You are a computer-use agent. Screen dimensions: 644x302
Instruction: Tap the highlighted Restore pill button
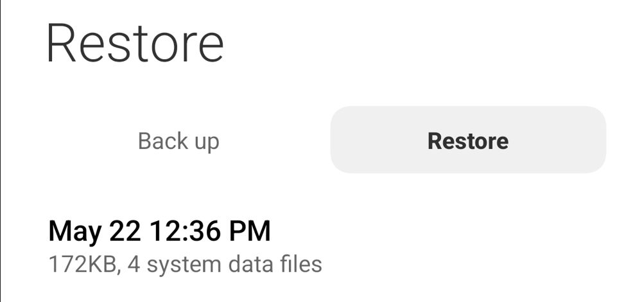[x=468, y=140]
